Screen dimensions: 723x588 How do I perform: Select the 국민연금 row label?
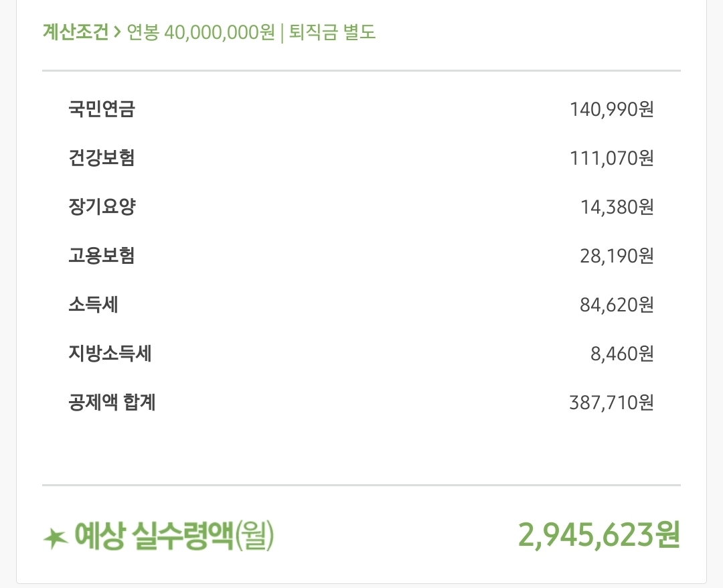(x=102, y=109)
